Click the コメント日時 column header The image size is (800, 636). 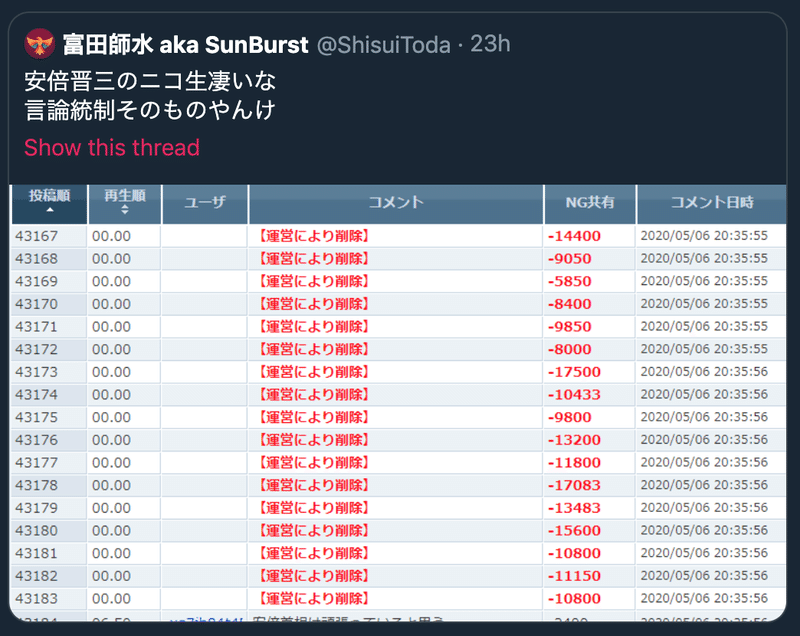coord(712,203)
